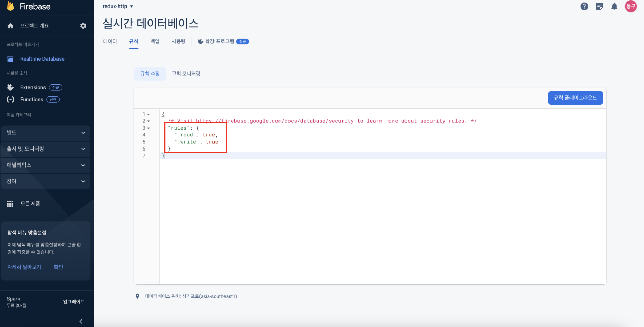Viewport: 644px width, 327px height.
Task: Open Functions in the sidebar
Action: tap(31, 100)
